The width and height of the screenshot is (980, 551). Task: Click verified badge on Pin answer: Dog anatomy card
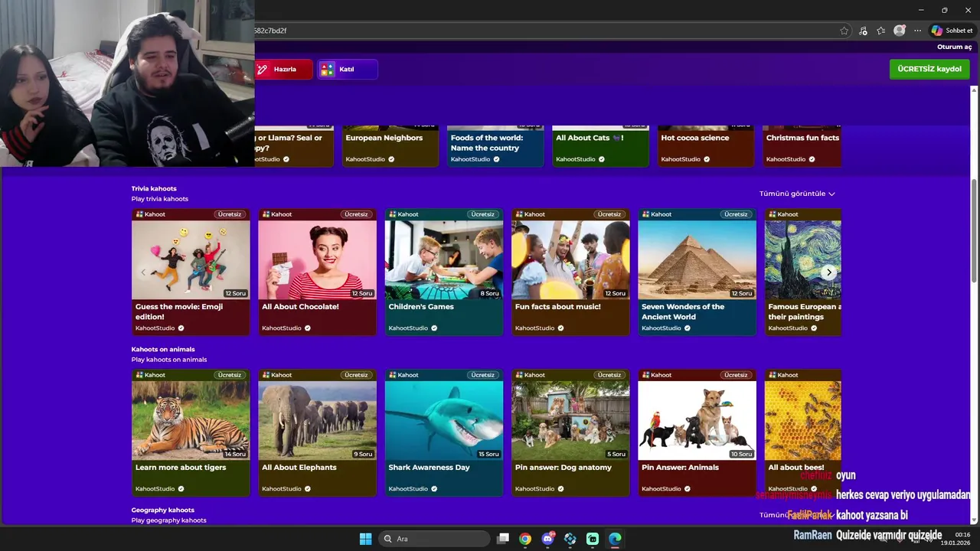coord(560,489)
